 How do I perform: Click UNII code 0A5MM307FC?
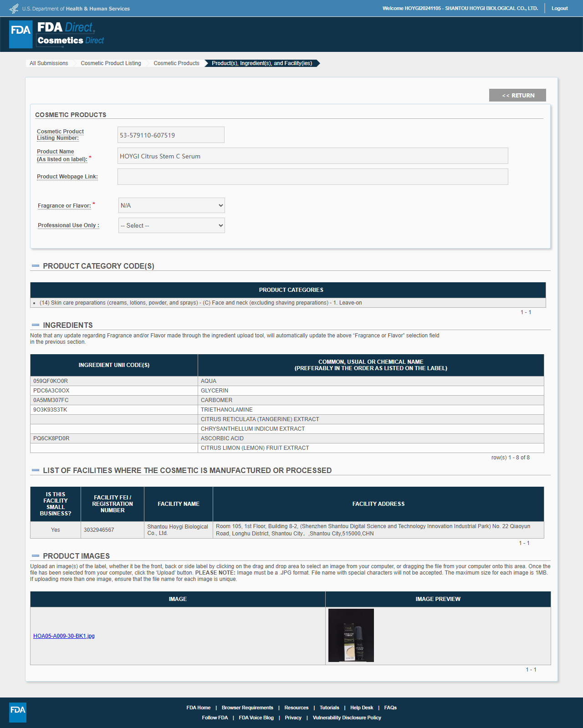point(51,400)
